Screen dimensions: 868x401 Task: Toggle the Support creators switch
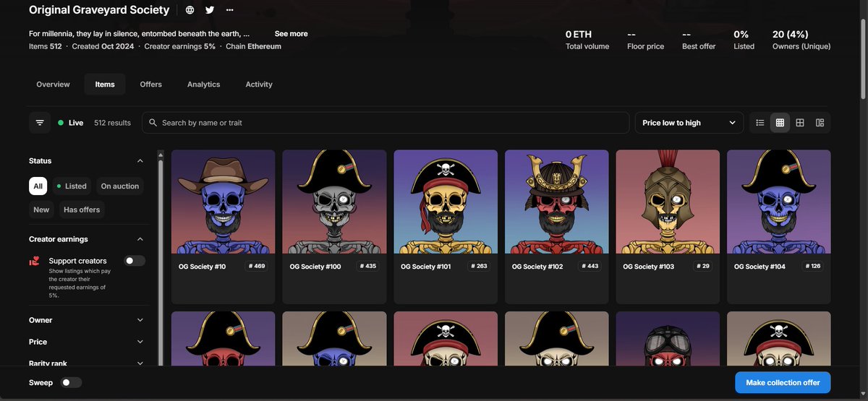click(135, 261)
